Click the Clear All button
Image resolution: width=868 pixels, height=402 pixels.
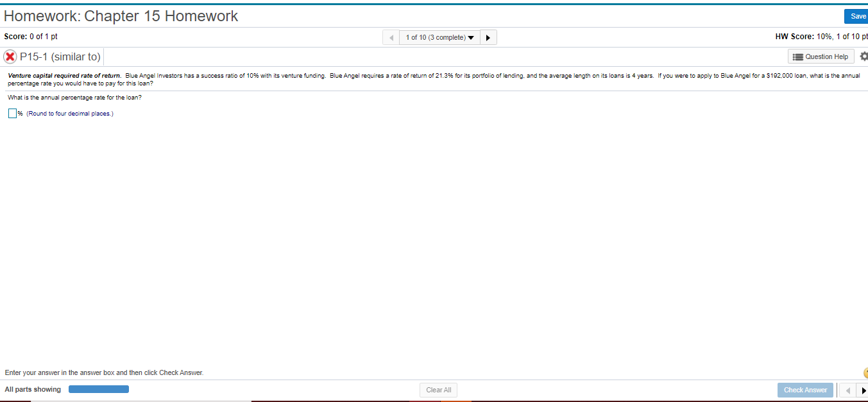pos(439,390)
